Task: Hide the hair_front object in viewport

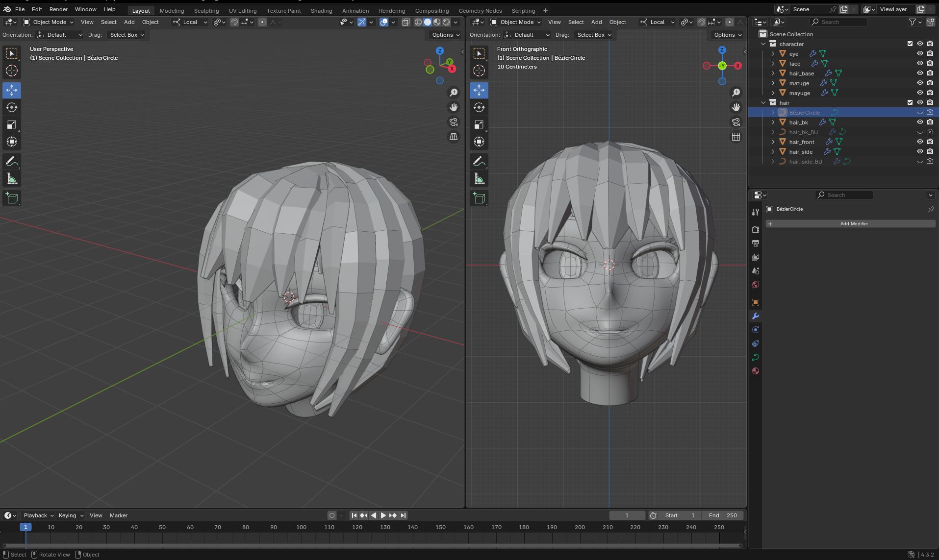Action: coord(920,142)
